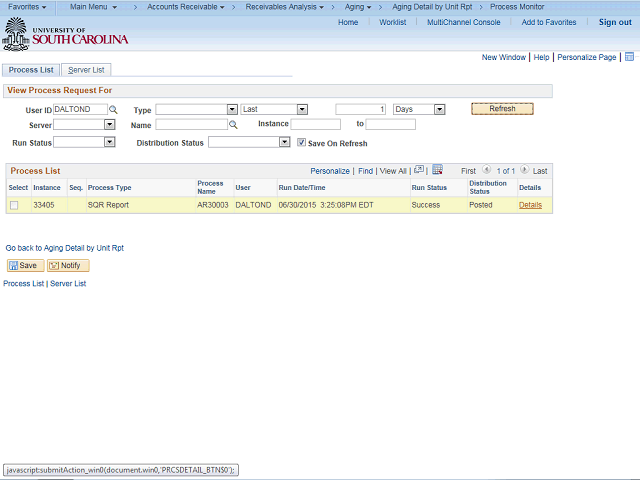The width and height of the screenshot is (640, 480).
Task: Click the number of days input field
Action: point(360,109)
